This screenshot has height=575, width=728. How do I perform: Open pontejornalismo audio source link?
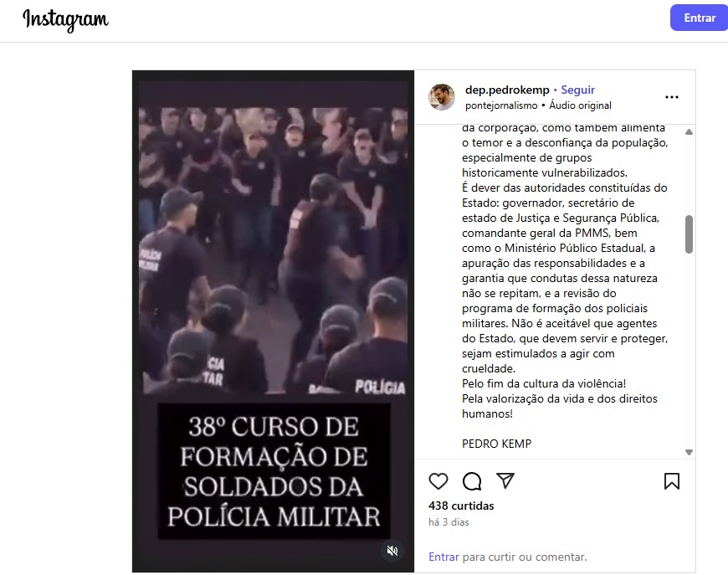pos(501,105)
